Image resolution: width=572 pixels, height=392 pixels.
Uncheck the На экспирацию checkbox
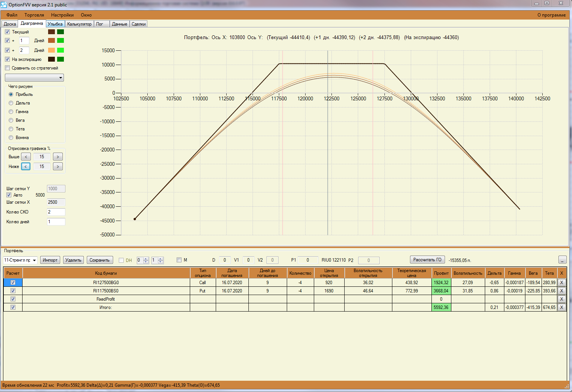8,59
